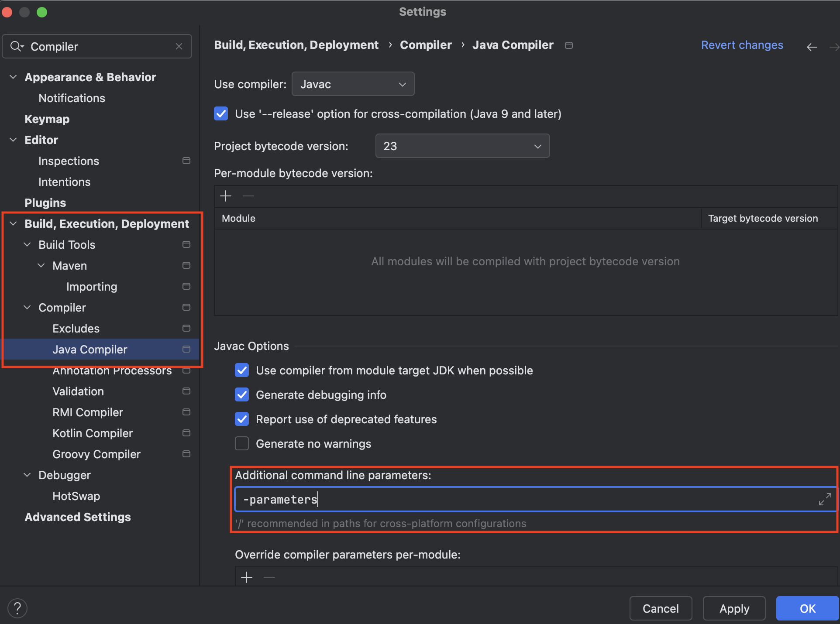Open Project bytecode version dropdown
The width and height of the screenshot is (840, 624).
pos(462,146)
